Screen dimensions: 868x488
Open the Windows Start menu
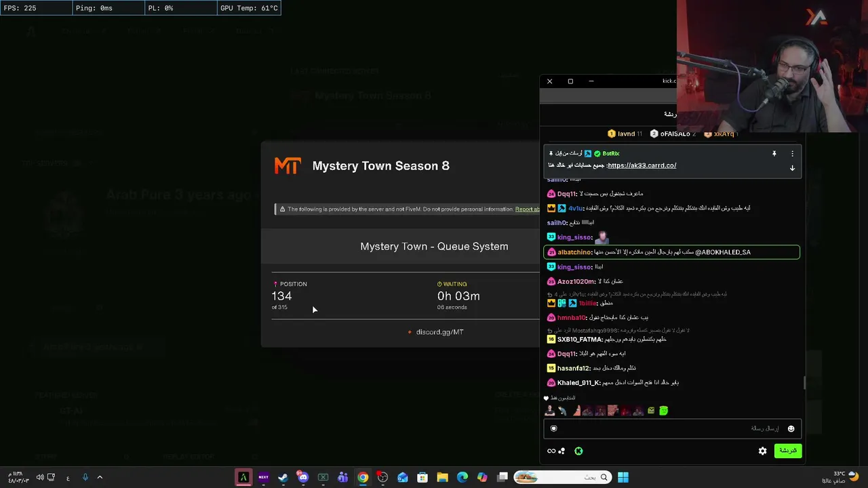tap(623, 478)
